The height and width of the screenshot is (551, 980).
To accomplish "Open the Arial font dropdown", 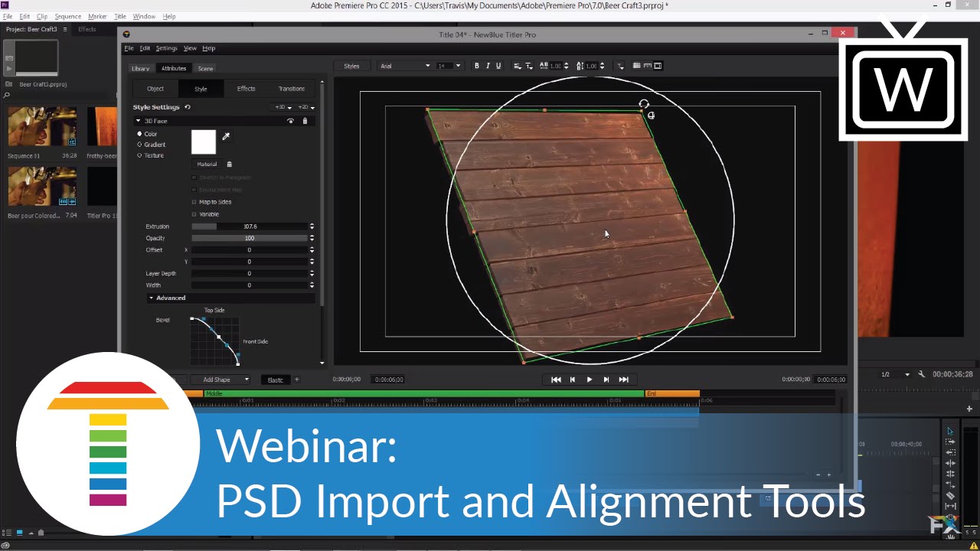I will pyautogui.click(x=405, y=66).
